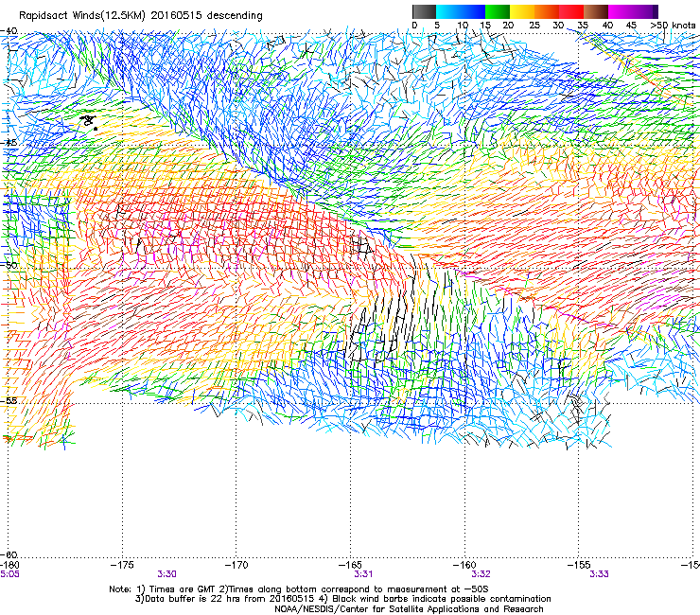Click the black island outline on the map
Viewport: 700px width, 615px height.
point(89,121)
